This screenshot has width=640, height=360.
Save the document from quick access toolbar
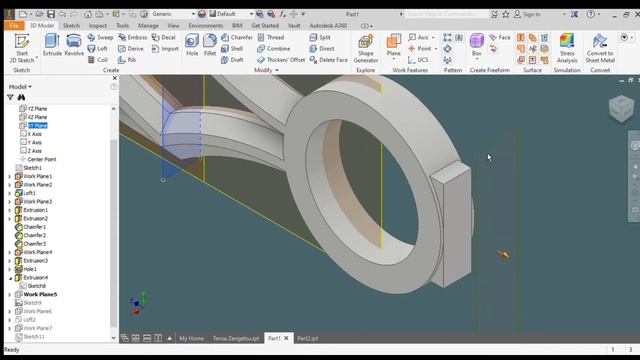[x=51, y=14]
